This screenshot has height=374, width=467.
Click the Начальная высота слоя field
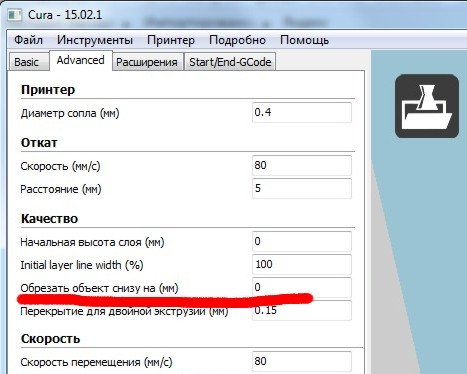click(x=302, y=241)
